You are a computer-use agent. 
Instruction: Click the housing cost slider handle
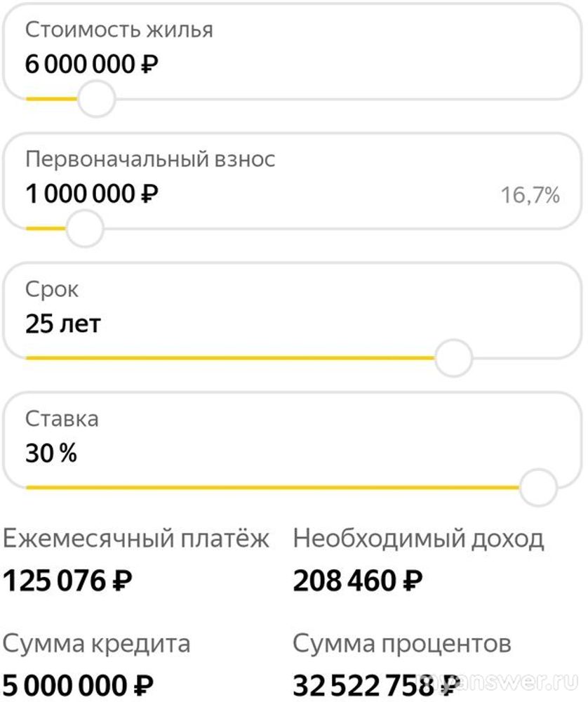tap(95, 99)
